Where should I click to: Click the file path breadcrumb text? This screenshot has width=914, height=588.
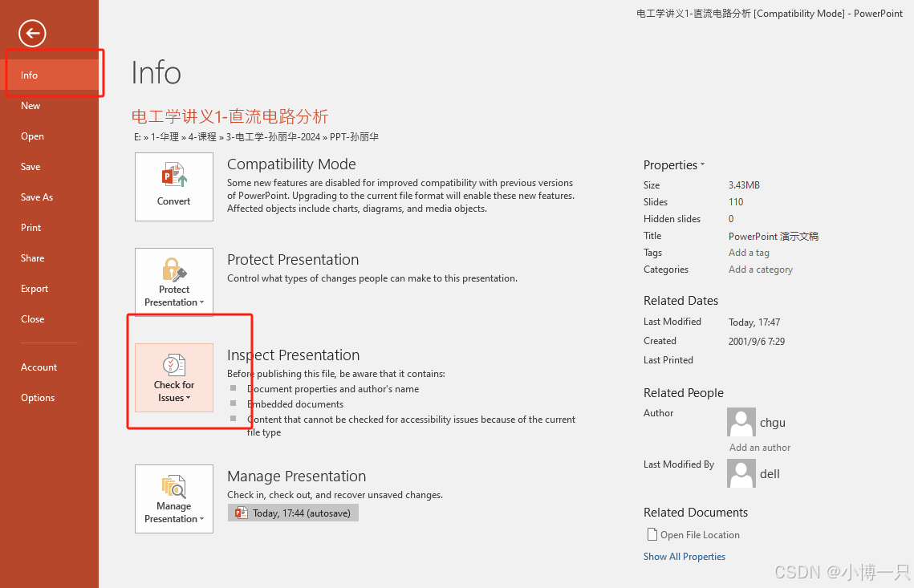click(256, 137)
